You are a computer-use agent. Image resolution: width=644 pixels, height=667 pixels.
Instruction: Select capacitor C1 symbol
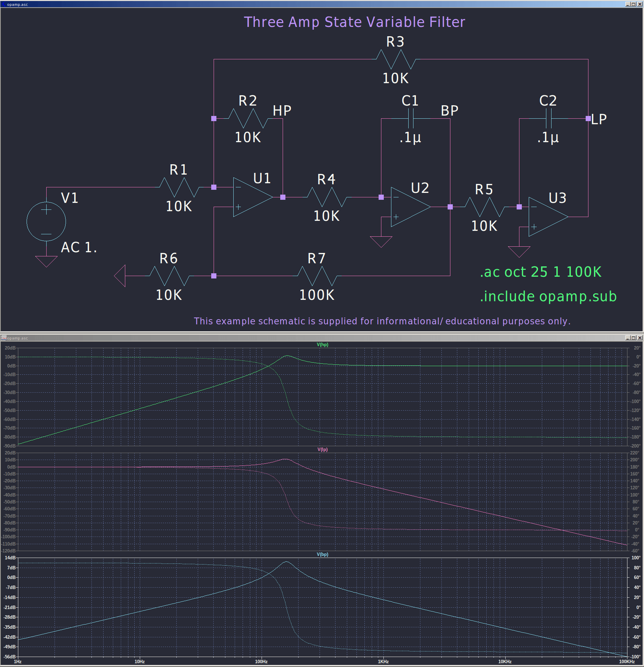click(411, 118)
